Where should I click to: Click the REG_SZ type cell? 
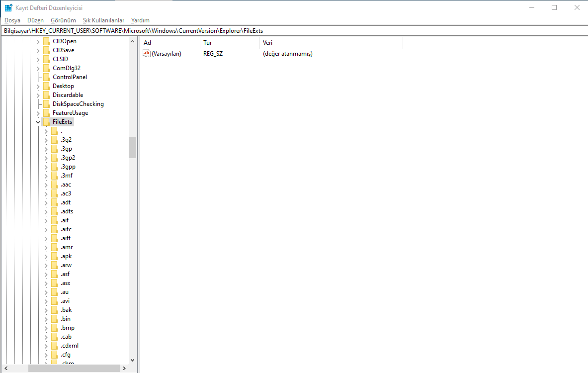pos(213,54)
